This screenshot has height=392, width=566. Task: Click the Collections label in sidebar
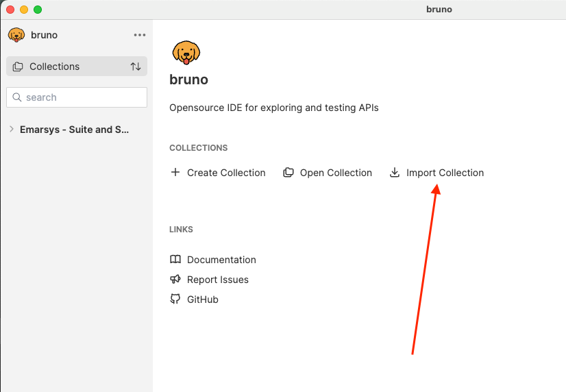[55, 66]
